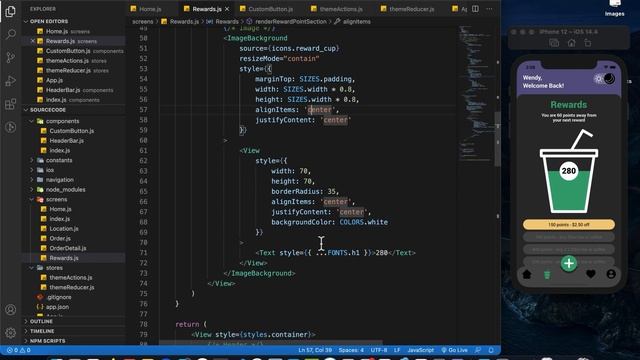Switch to the themeActions.js editor tab
The image size is (640, 360).
[341, 9]
